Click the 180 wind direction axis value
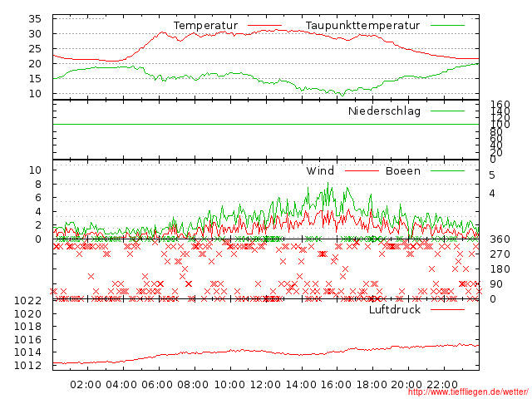 pyautogui.click(x=500, y=269)
